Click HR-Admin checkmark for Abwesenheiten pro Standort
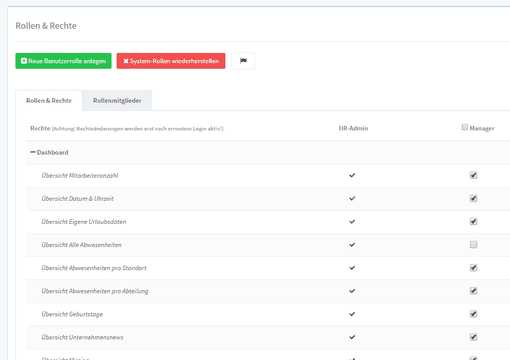Screen dimensions: 510x360 coord(352,268)
